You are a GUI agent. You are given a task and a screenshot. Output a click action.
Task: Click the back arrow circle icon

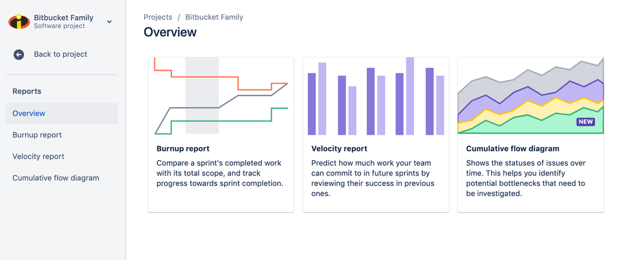[19, 55]
